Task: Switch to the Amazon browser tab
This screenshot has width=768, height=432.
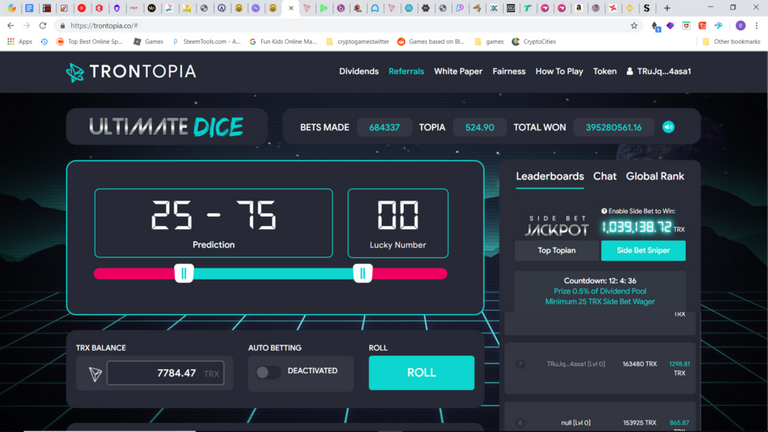Action: 578,8
